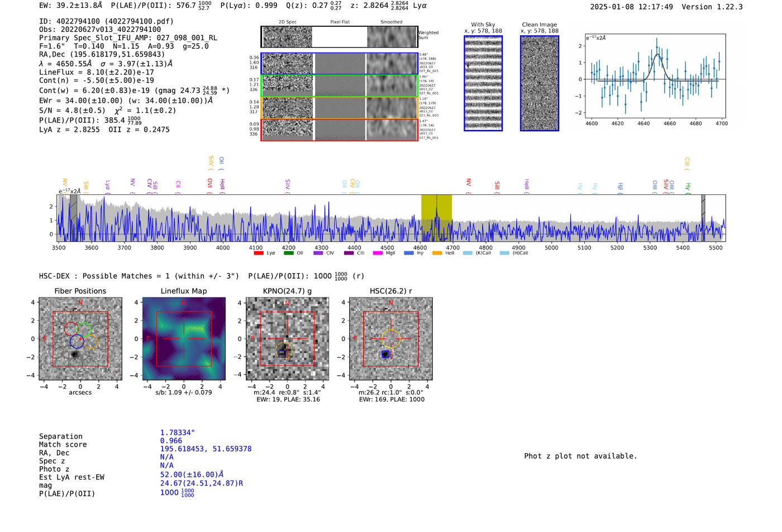The image size is (782, 532).
Task: Click the magenta MgII legend swatch
Action: point(378,253)
